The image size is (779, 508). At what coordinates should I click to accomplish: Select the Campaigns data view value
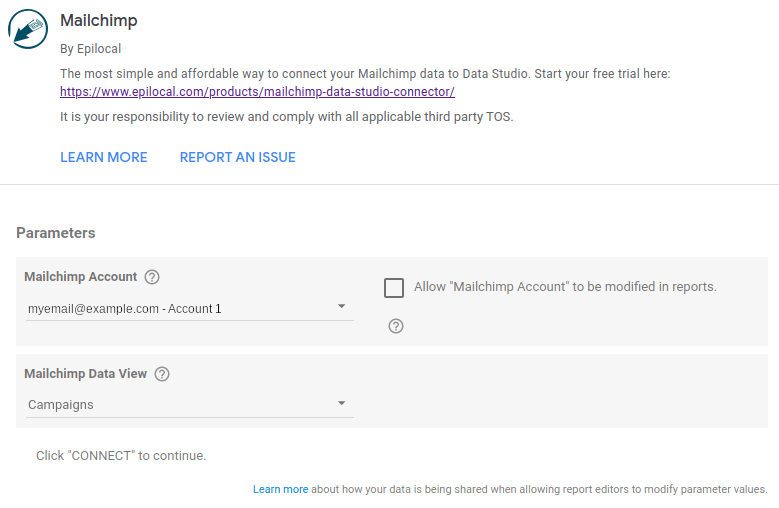point(61,405)
